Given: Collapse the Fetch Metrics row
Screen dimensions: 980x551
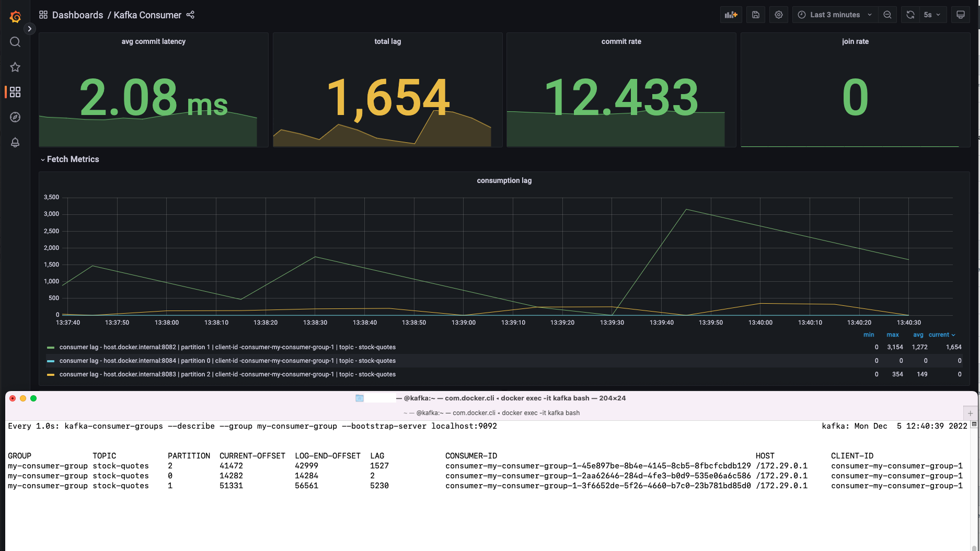Looking at the screenshot, I should pyautogui.click(x=70, y=159).
